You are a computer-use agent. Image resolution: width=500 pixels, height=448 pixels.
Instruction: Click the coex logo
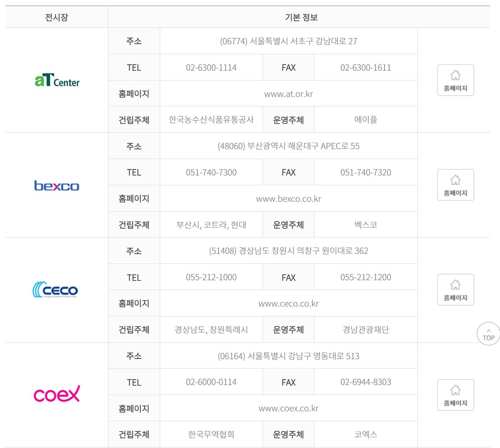[56, 394]
